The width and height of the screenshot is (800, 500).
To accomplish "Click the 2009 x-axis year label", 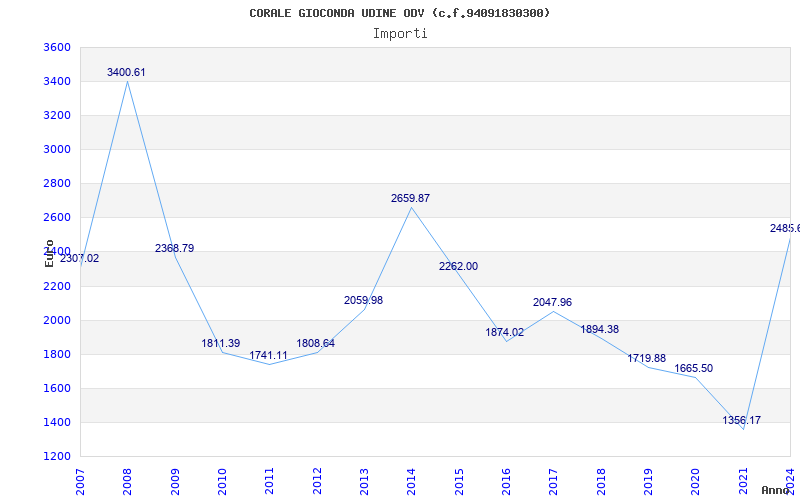I will [x=175, y=482].
